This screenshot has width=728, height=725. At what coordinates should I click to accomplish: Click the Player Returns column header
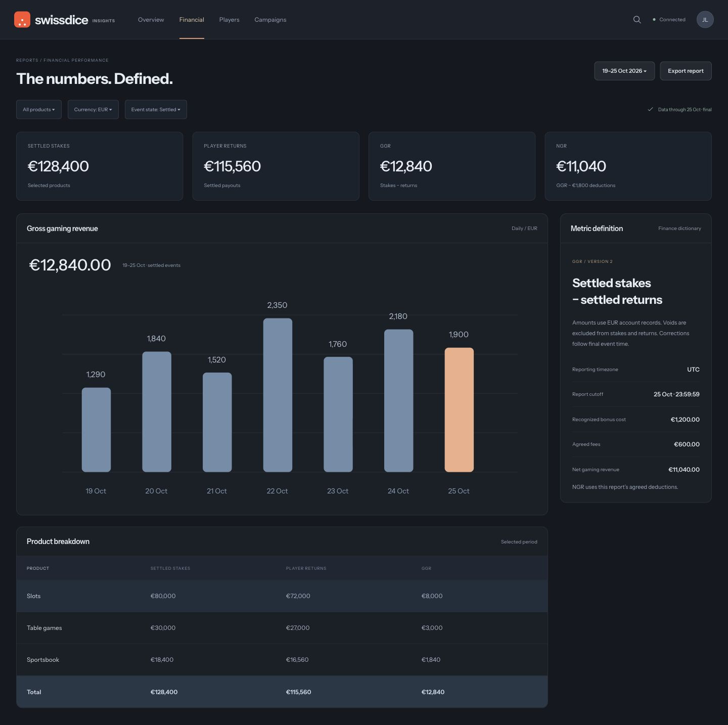coord(306,568)
